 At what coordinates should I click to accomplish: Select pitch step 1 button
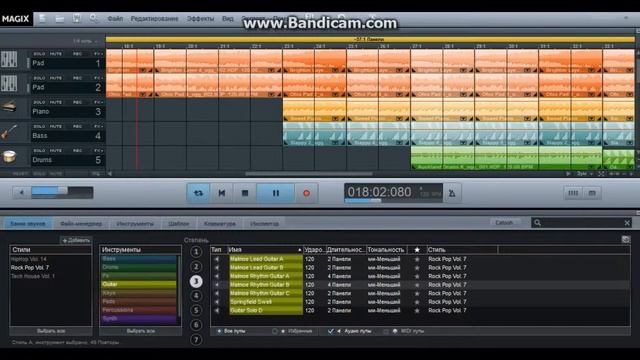[x=196, y=252]
